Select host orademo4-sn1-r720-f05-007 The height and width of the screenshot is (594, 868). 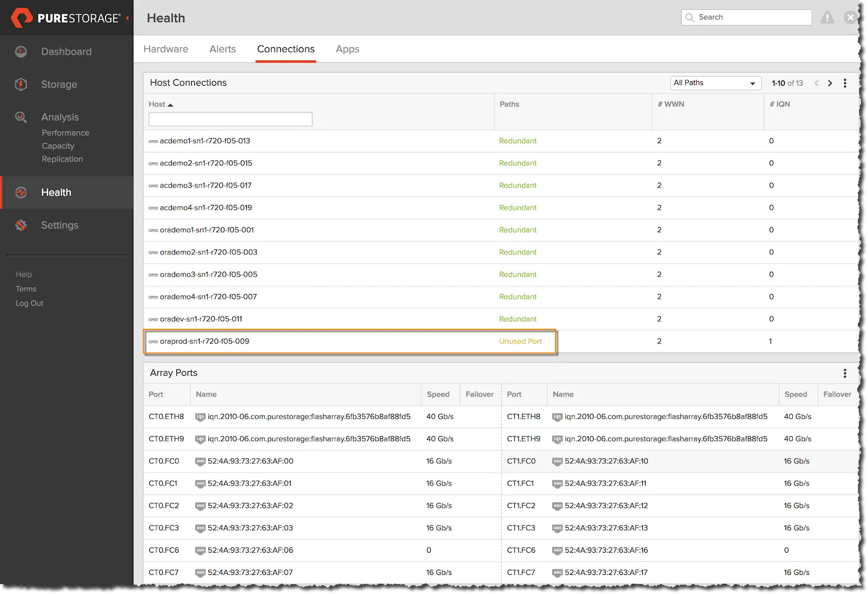(208, 297)
